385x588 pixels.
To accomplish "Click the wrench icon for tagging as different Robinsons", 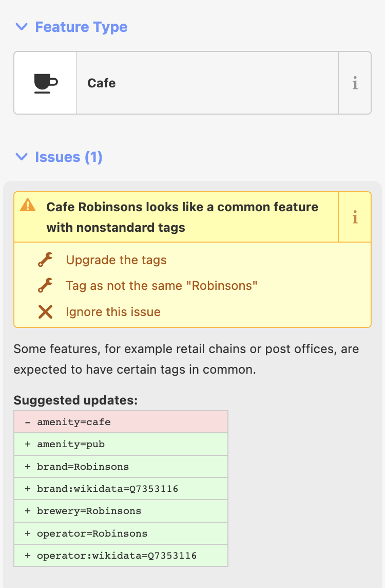I will 46,286.
